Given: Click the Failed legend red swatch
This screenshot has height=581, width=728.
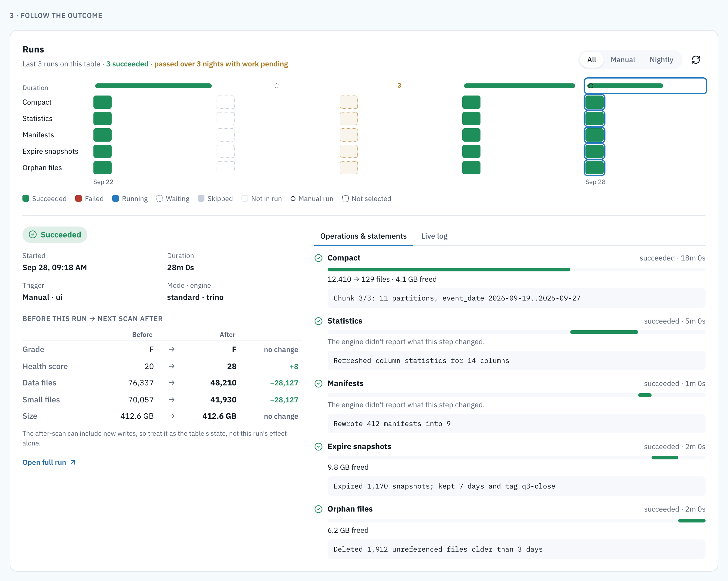Looking at the screenshot, I should (x=78, y=199).
